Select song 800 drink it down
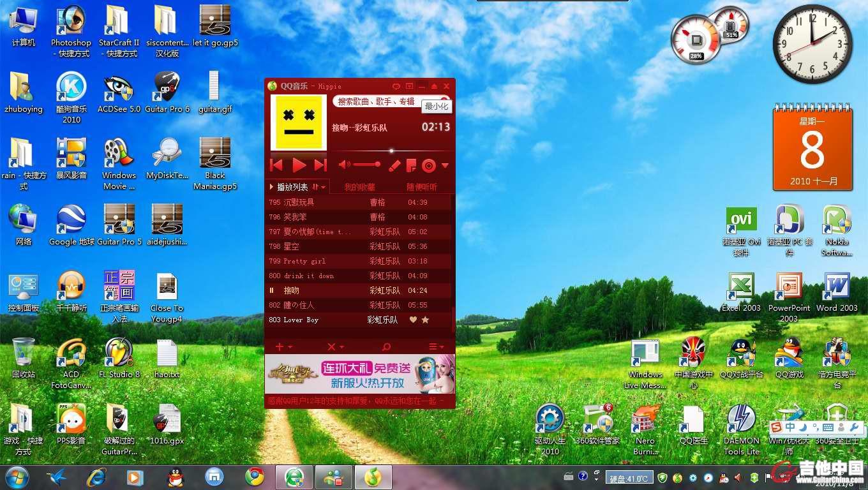Screen dimensions: 868x490 point(358,276)
